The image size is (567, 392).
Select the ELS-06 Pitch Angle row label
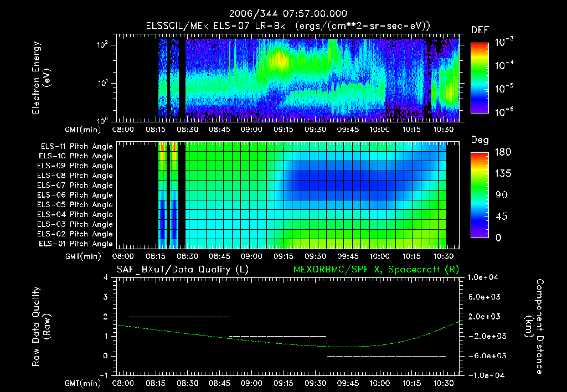click(x=75, y=195)
